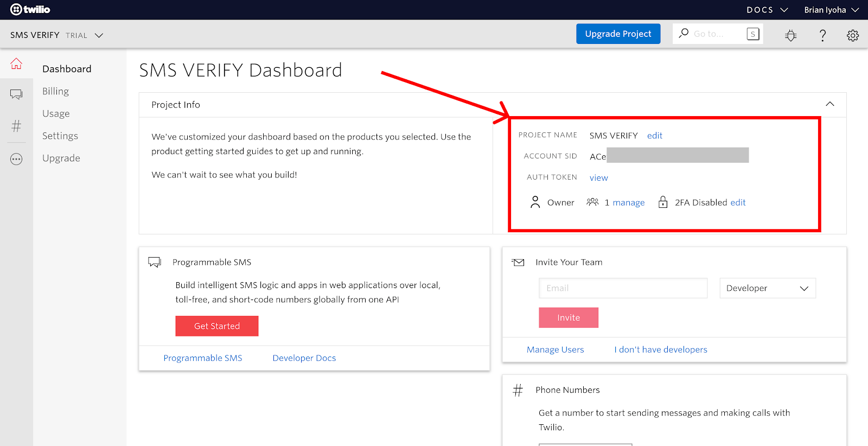This screenshot has height=446, width=868.
Task: Open the help question mark icon
Action: [x=822, y=35]
